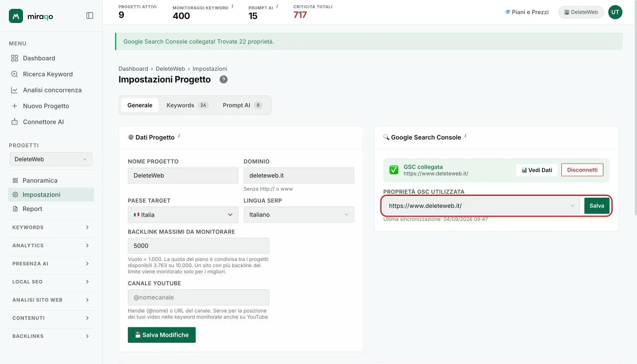Click the Backlink massimi field showing 5000
This screenshot has height=364, width=637.
click(199, 246)
